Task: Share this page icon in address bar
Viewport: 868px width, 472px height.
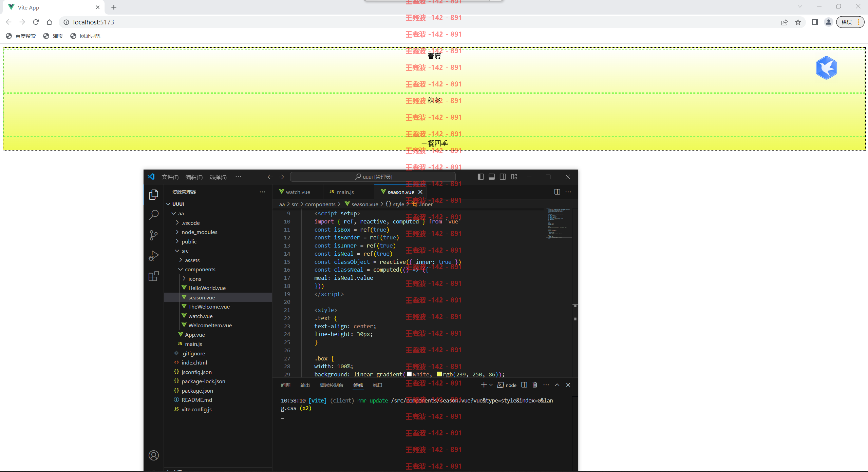Action: point(784,22)
